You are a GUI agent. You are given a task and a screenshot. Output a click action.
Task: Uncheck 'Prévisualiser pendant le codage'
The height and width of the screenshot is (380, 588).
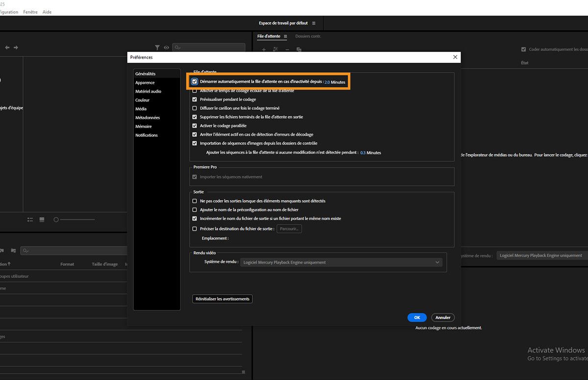tap(195, 99)
